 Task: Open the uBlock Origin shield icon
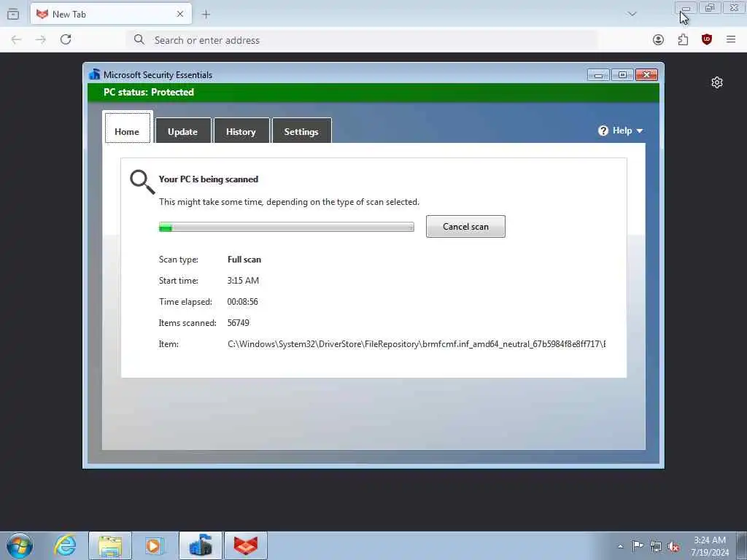pos(707,39)
